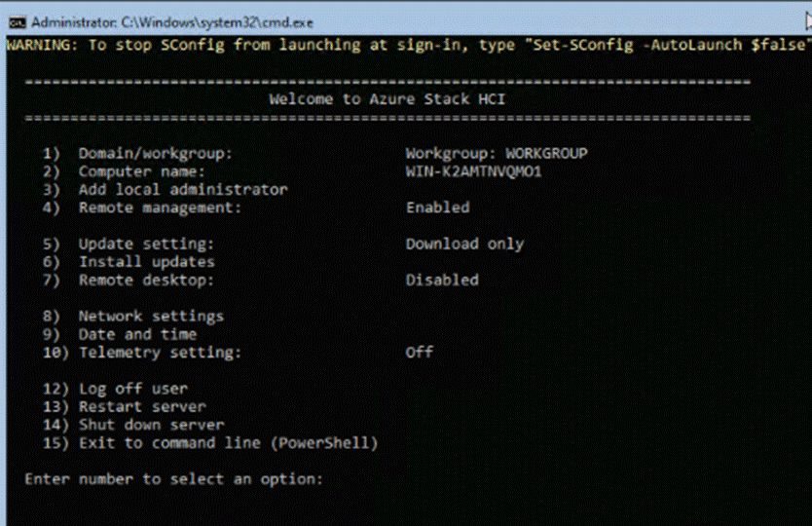This screenshot has height=526, width=812.
Task: Click the Telemetry setting menu line
Action: [159, 353]
